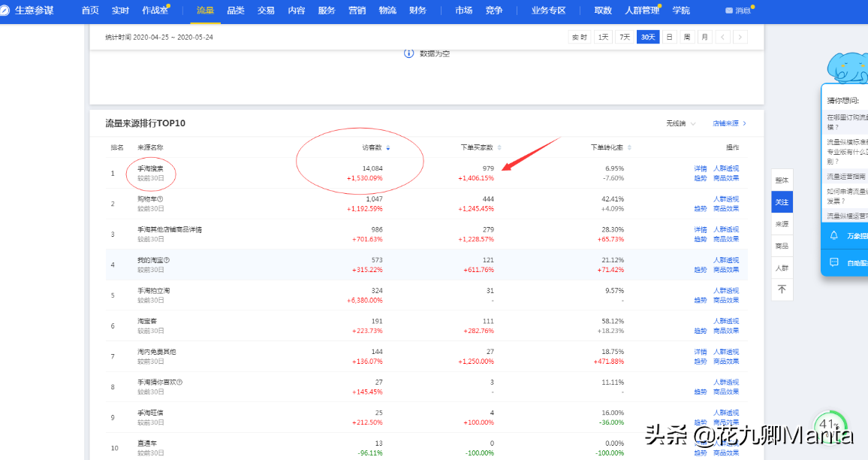The image size is (868, 460).
Task: Sort table by 下单买家数 sort icon
Action: [499, 147]
